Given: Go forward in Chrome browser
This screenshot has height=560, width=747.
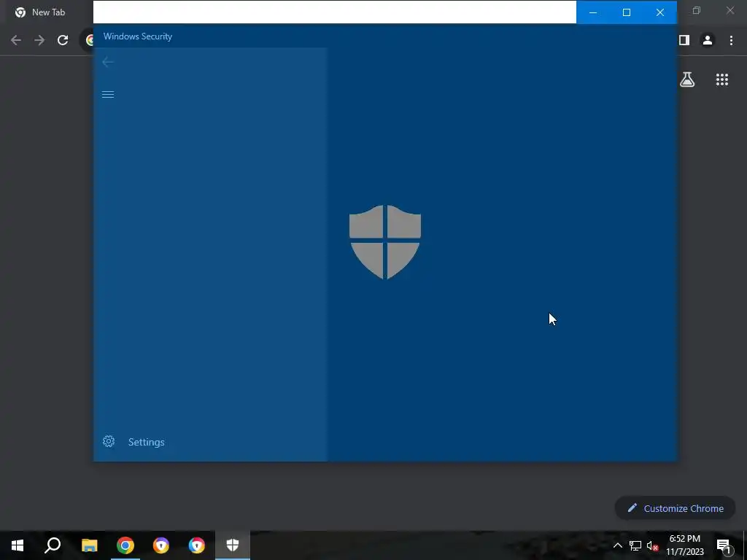Looking at the screenshot, I should (39, 40).
